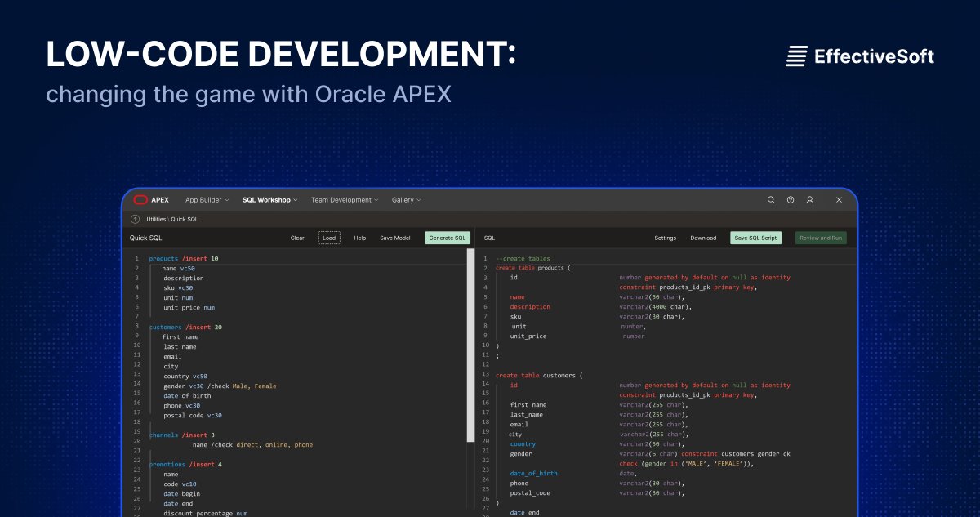Open the help question mark icon
Viewport: 980px width, 517px height.
[791, 199]
